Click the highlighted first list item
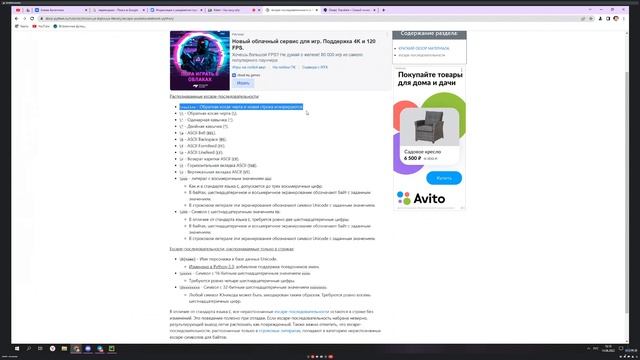This screenshot has width=640, height=360. [x=241, y=107]
